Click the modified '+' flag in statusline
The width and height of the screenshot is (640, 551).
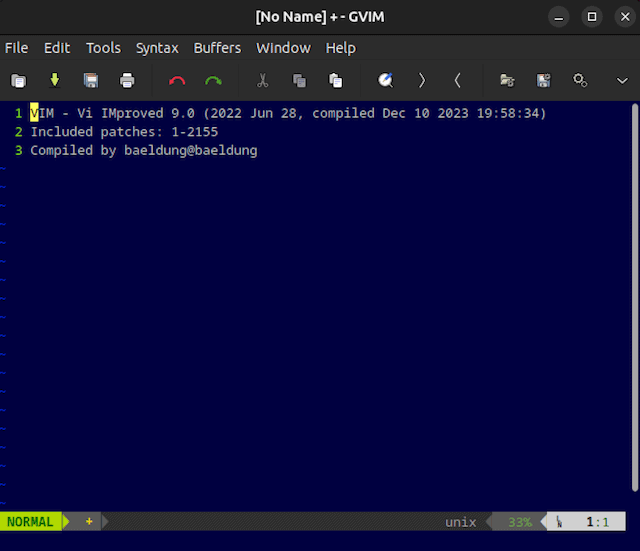(89, 521)
